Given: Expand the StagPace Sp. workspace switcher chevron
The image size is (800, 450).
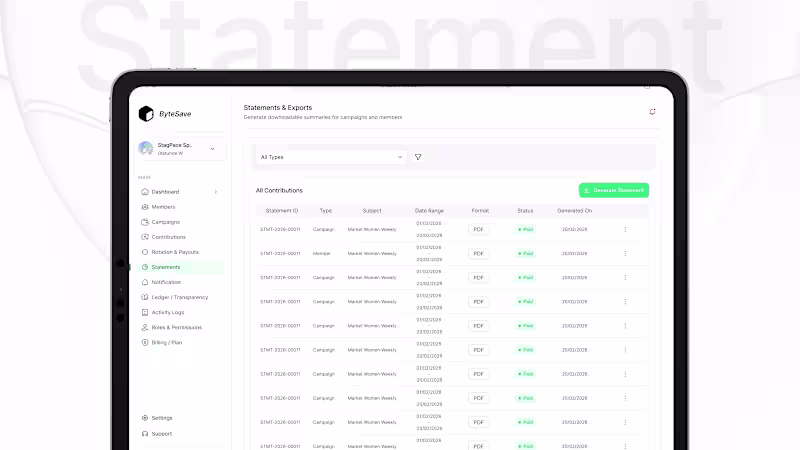Looking at the screenshot, I should (x=212, y=149).
